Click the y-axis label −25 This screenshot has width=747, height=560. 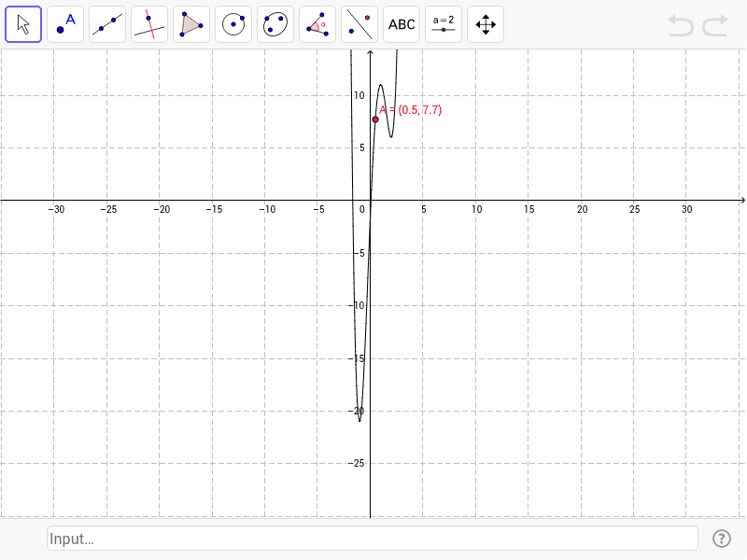click(356, 463)
